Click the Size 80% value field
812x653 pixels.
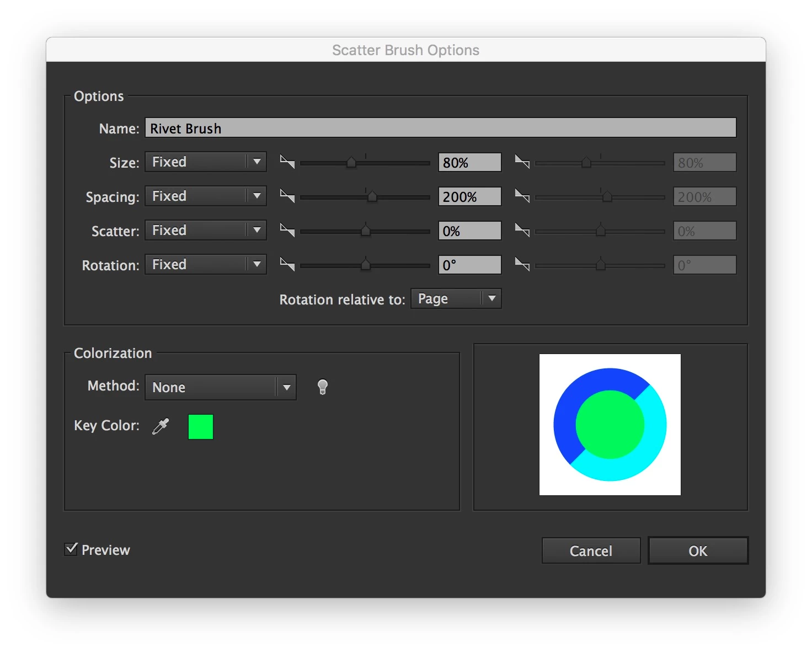coord(470,163)
